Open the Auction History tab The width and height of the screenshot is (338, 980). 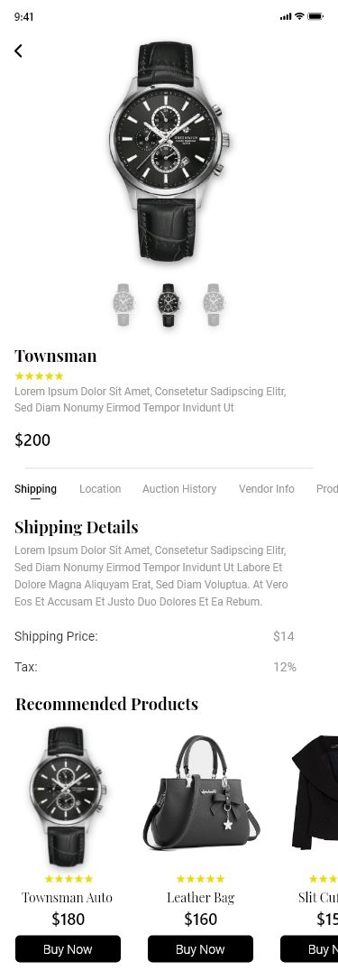(179, 489)
